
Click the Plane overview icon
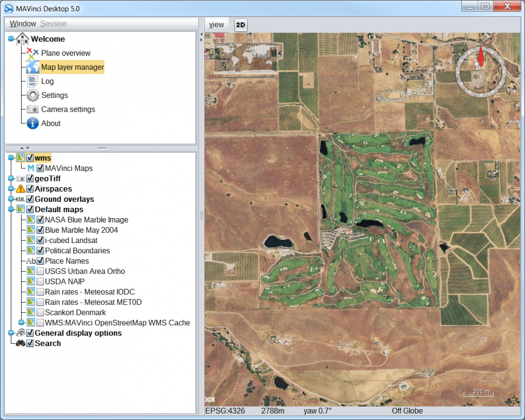(32, 53)
